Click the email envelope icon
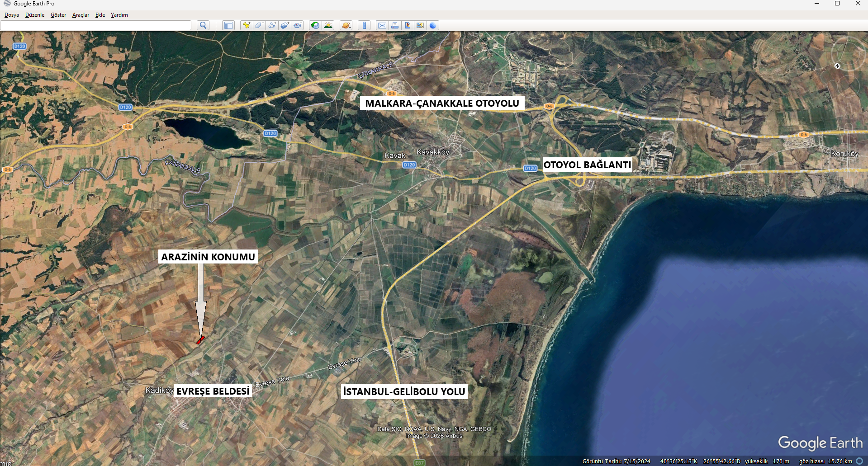 [x=382, y=25]
